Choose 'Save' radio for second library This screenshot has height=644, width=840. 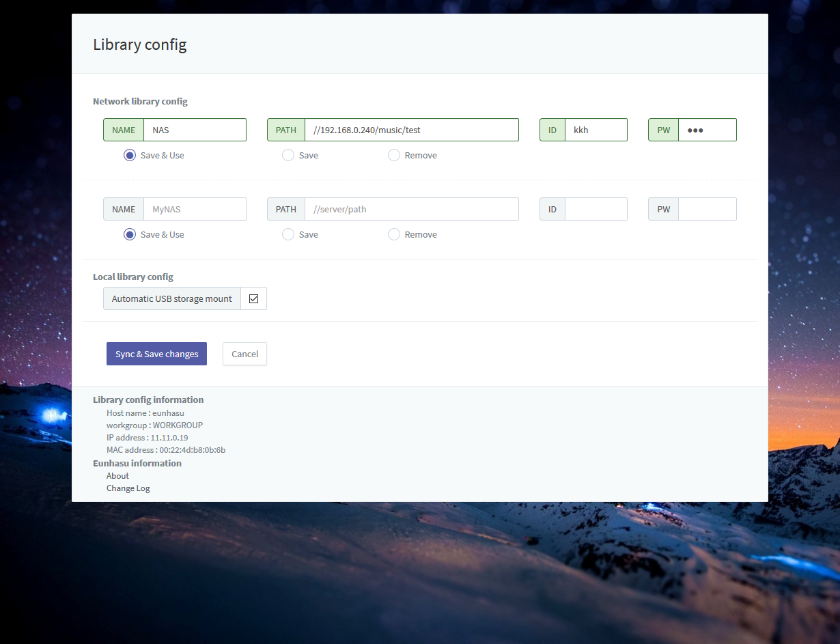[x=288, y=234]
